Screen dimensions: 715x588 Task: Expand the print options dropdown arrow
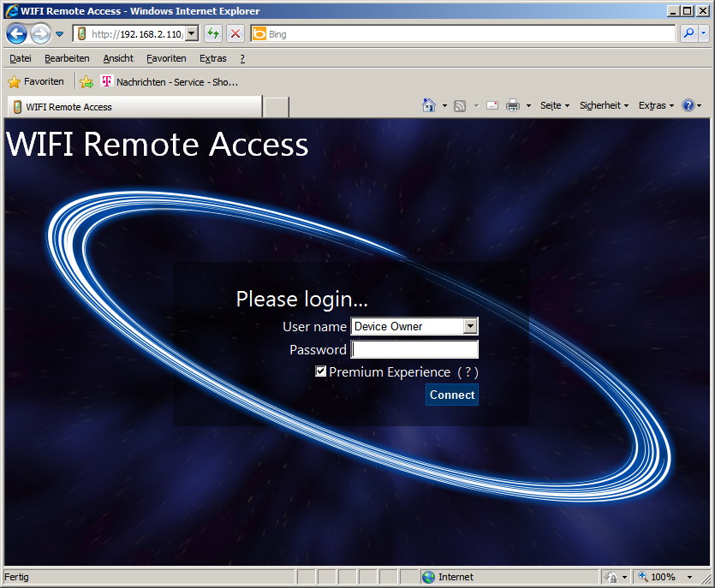click(528, 106)
